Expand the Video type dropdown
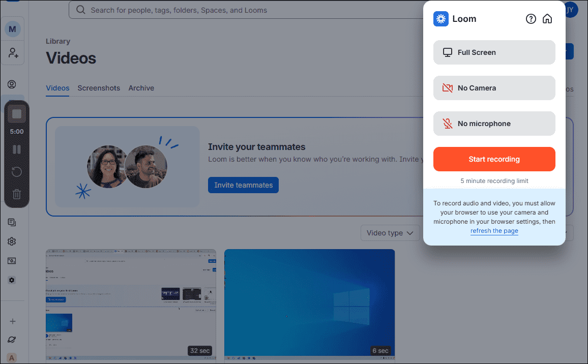The height and width of the screenshot is (364, 588). [x=390, y=233]
